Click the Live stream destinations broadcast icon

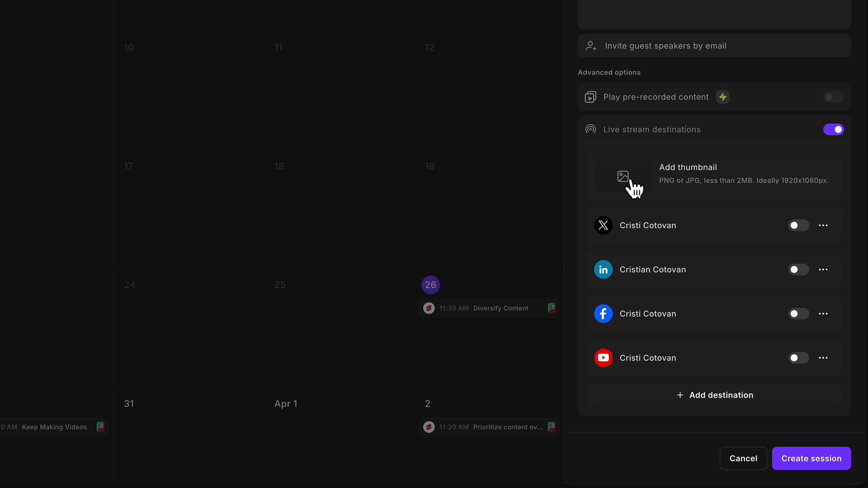[590, 129]
